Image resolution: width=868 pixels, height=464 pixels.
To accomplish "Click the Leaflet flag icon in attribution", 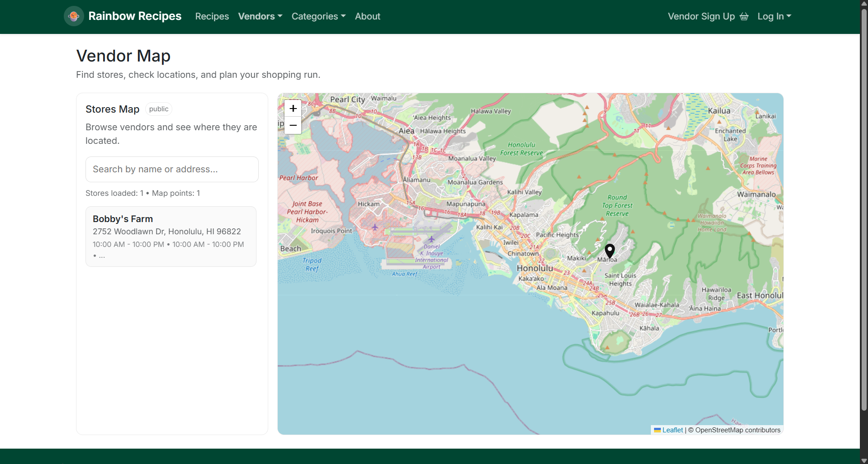I will (x=657, y=430).
